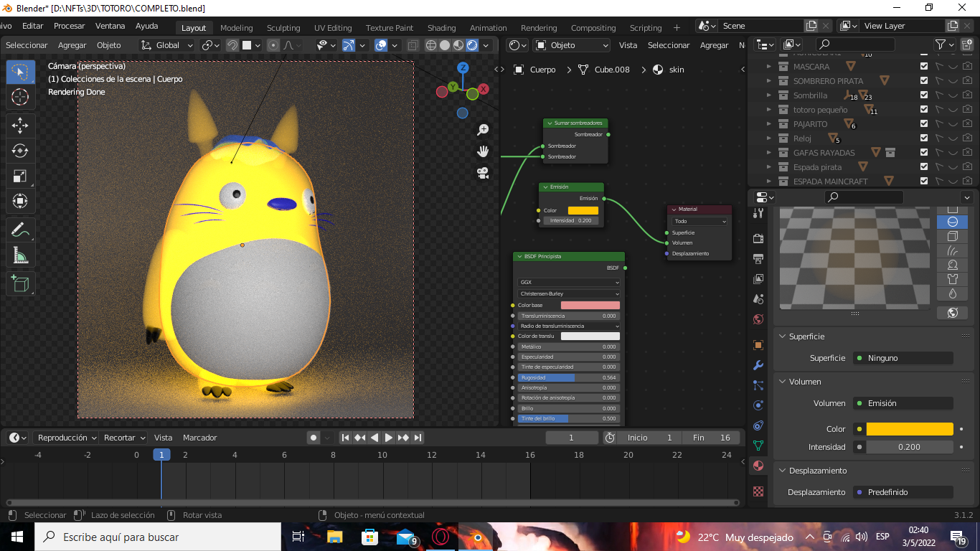Click the Intensidad 0.200 slider in properties
The height and width of the screenshot is (551, 980).
point(910,447)
